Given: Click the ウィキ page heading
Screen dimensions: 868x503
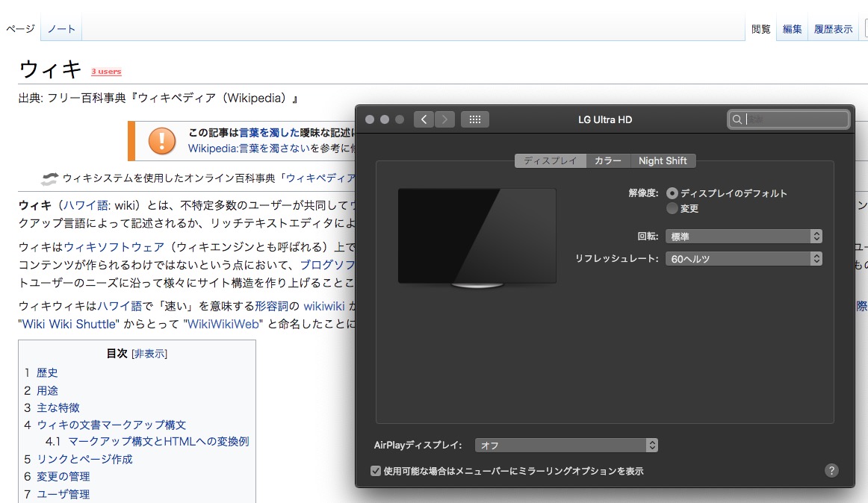Looking at the screenshot, I should 50,69.
